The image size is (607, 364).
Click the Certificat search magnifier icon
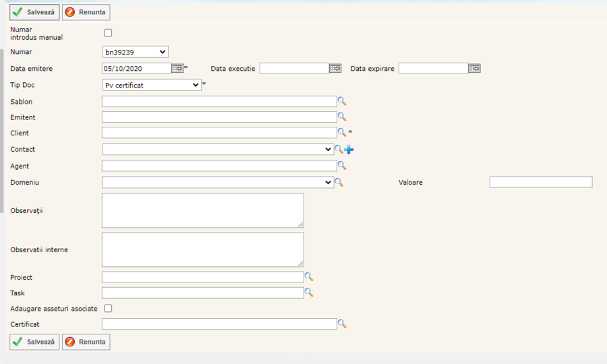[x=342, y=324]
